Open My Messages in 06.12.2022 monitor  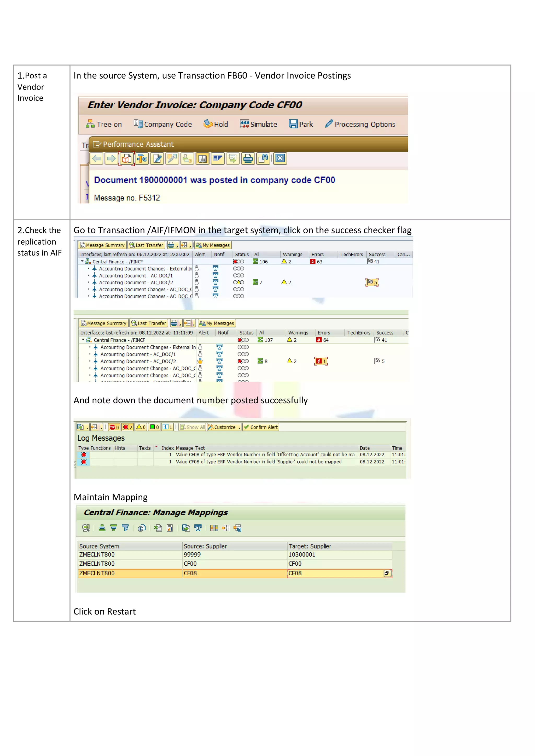tap(213, 245)
